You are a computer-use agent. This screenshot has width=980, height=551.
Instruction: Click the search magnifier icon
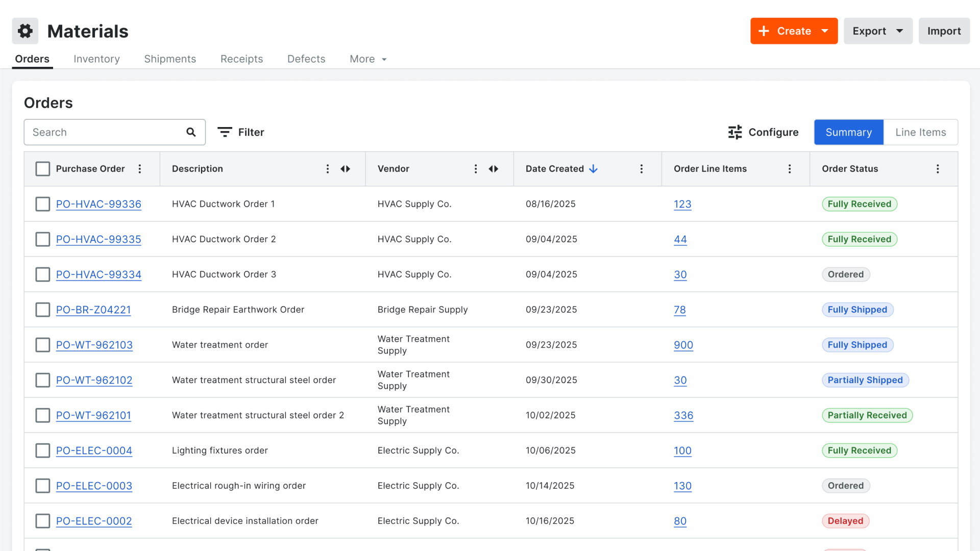191,132
